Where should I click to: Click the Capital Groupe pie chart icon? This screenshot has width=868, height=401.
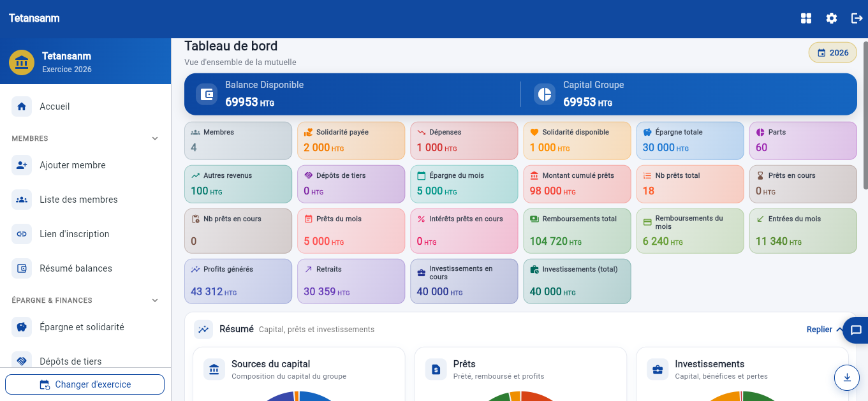point(545,94)
